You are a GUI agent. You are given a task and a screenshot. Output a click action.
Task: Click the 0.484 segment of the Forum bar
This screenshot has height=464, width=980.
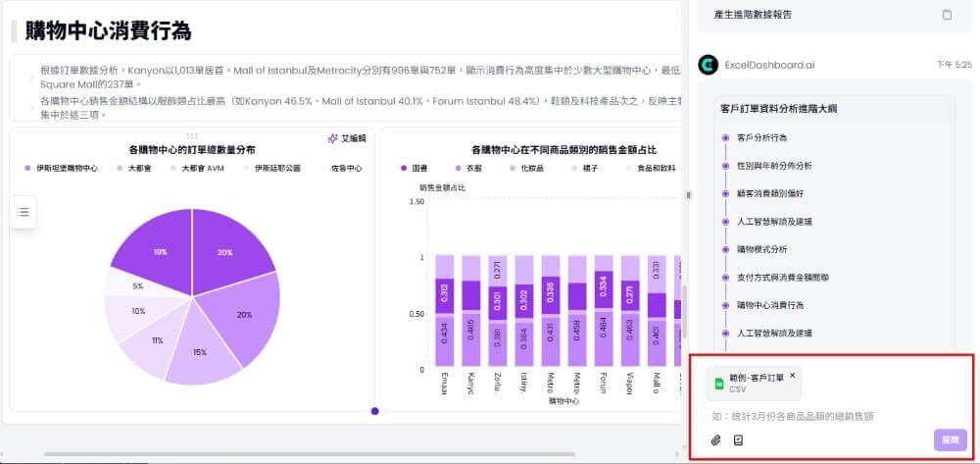[604, 339]
